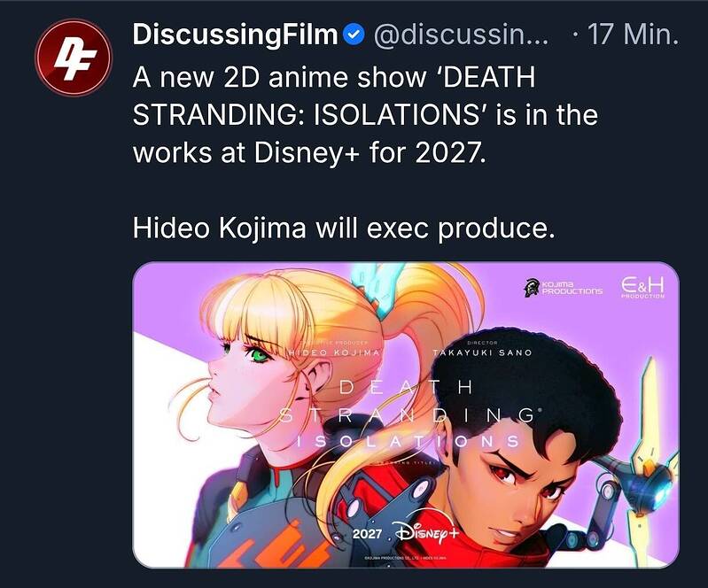Click the blonde character's green eye
Image resolution: width=708 pixels, height=588 pixels.
tap(259, 356)
